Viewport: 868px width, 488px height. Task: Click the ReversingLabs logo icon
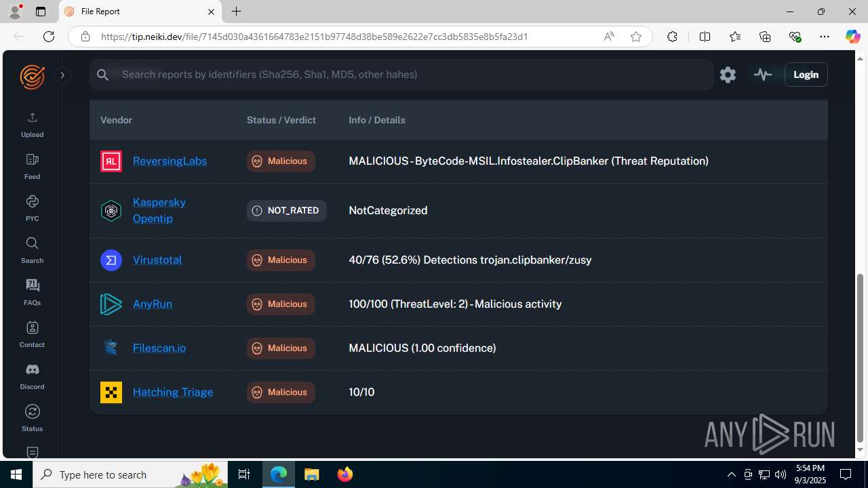[x=111, y=161]
